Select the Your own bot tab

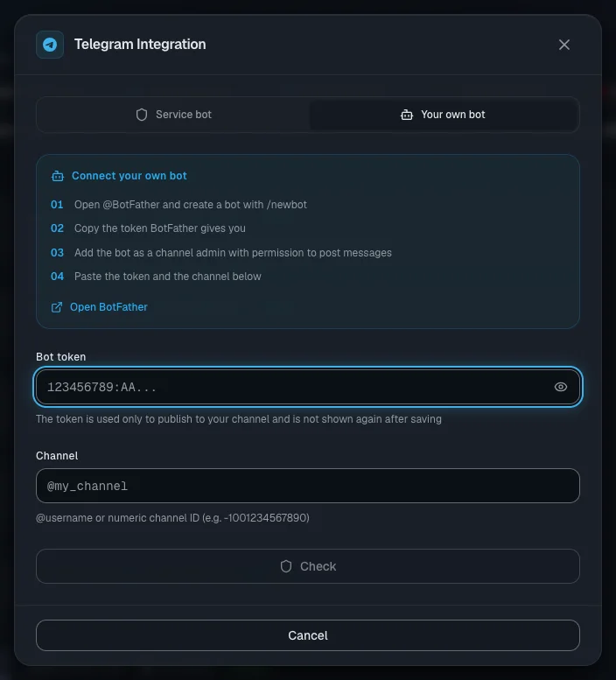[443, 115]
